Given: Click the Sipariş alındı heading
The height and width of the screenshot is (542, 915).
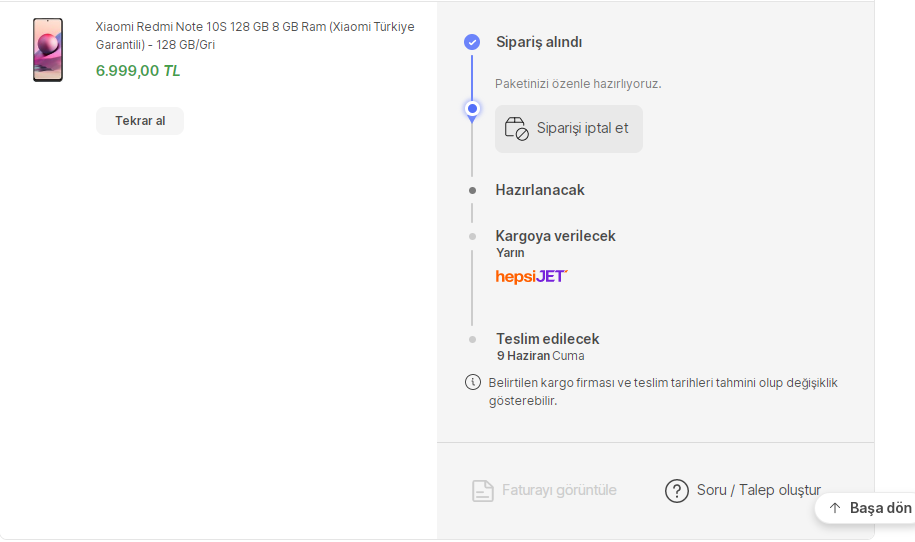Looking at the screenshot, I should pyautogui.click(x=539, y=42).
